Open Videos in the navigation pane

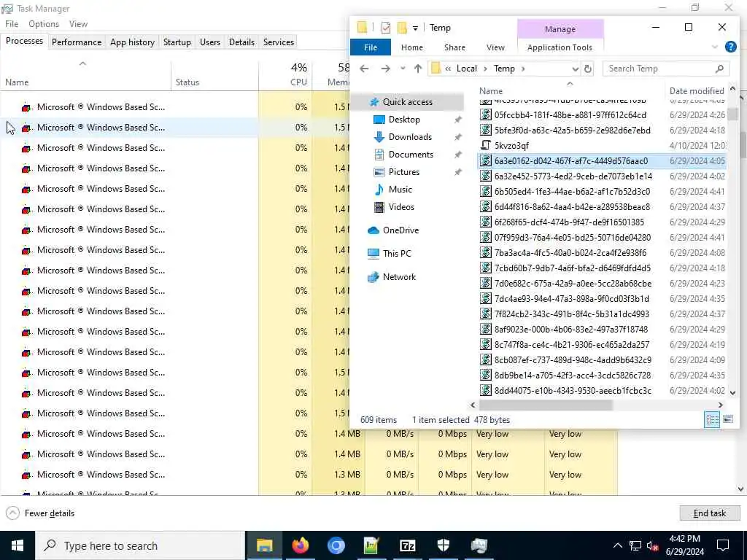tap(401, 207)
